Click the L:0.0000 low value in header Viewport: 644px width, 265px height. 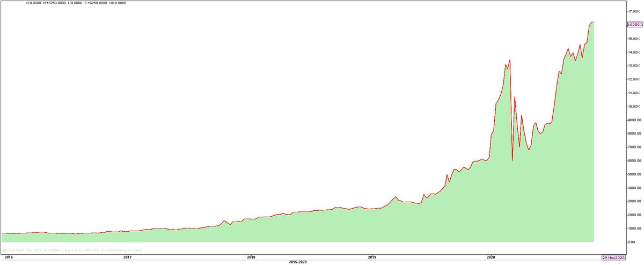(x=75, y=3)
